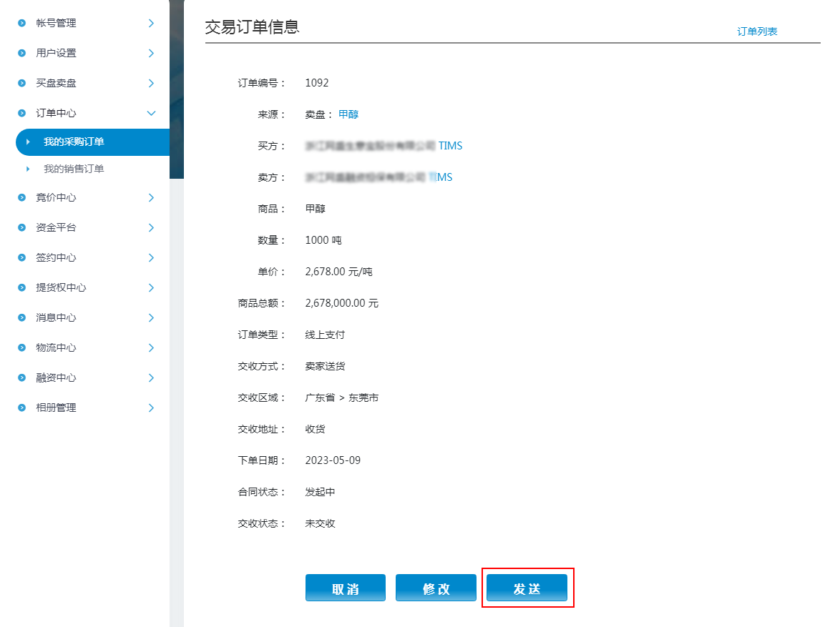Click the bullet icon beside 相册管理
840x627 pixels.
point(21,408)
